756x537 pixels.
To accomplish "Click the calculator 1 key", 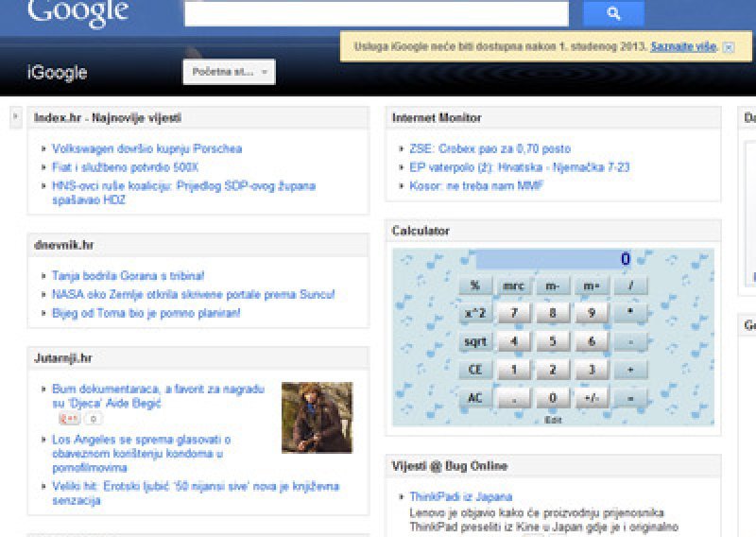I will click(513, 370).
